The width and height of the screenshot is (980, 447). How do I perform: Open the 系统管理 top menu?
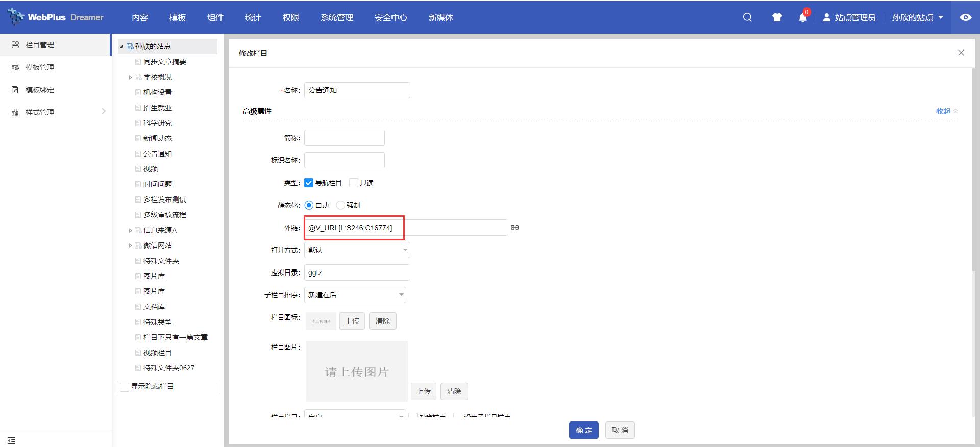[x=337, y=17]
